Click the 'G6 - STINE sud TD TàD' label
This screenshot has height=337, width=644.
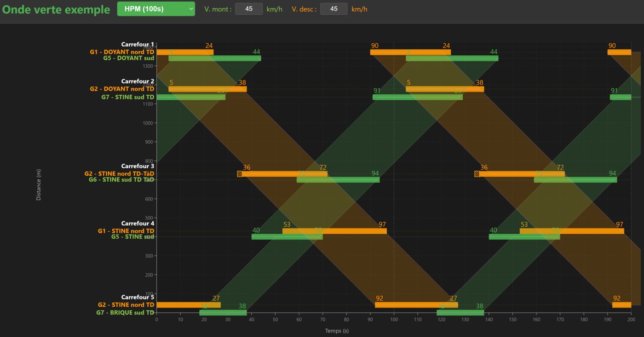[121, 179]
